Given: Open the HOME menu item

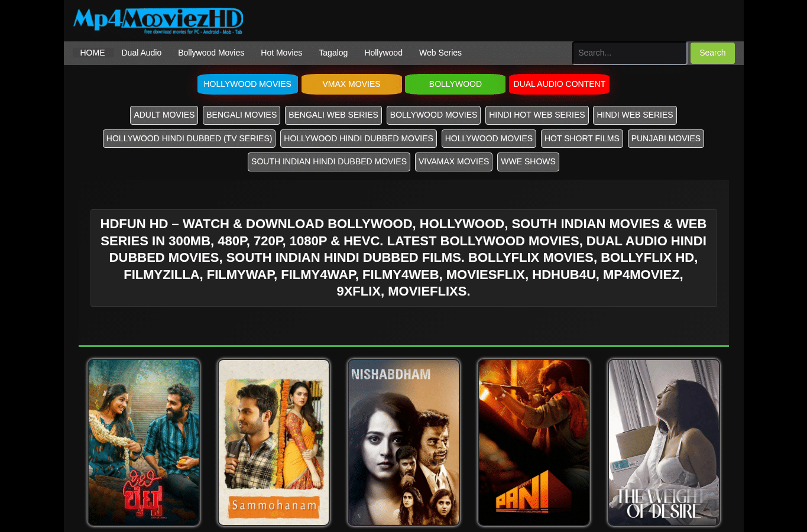Looking at the screenshot, I should [92, 53].
